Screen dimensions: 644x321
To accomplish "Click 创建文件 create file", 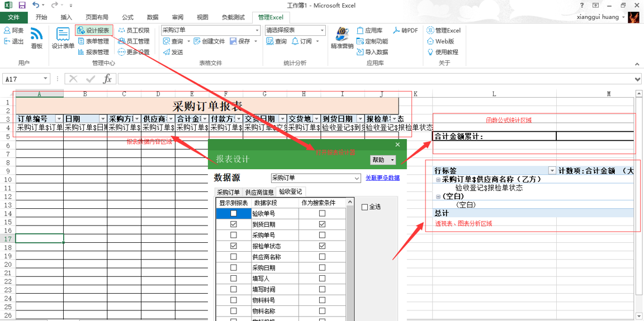I will tap(209, 41).
